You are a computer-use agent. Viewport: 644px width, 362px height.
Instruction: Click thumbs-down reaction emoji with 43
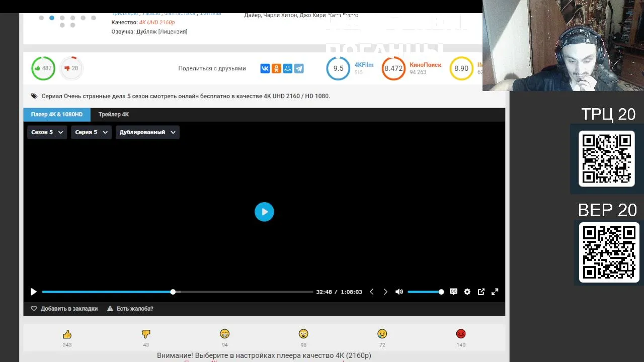pyautogui.click(x=146, y=334)
